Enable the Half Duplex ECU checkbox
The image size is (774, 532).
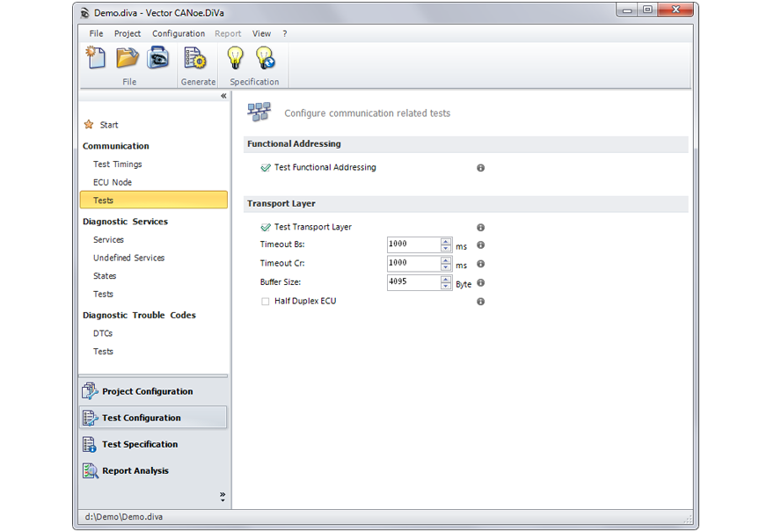(x=265, y=301)
